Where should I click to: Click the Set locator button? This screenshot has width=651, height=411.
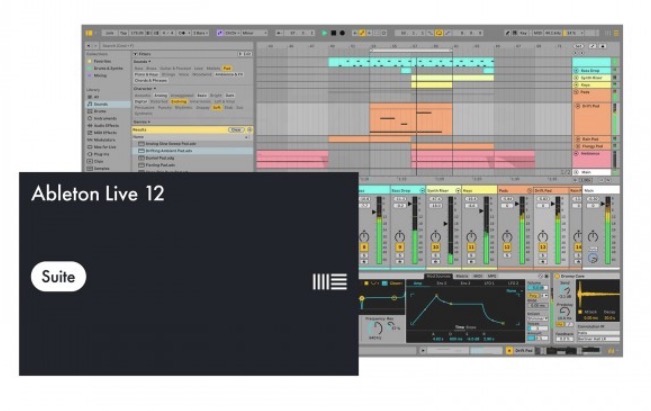[578, 46]
